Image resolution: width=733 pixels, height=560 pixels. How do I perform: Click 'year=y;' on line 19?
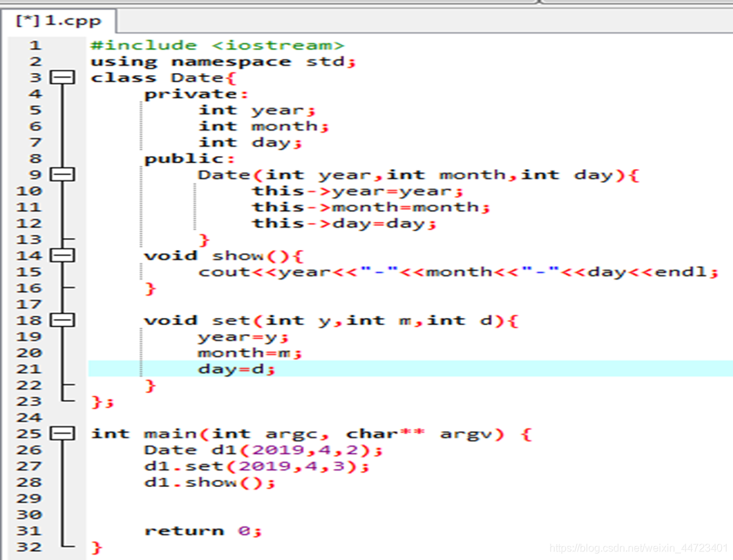point(243,337)
